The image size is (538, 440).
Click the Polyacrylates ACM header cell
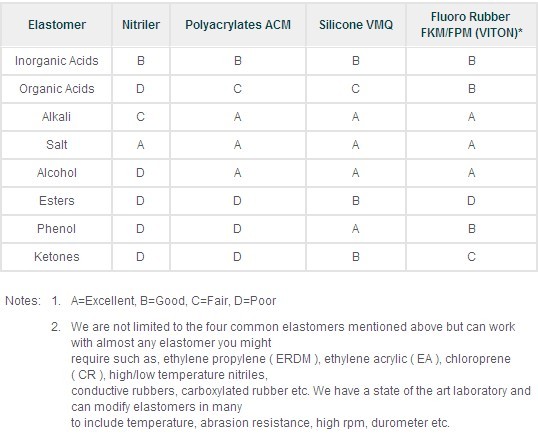pyautogui.click(x=238, y=25)
